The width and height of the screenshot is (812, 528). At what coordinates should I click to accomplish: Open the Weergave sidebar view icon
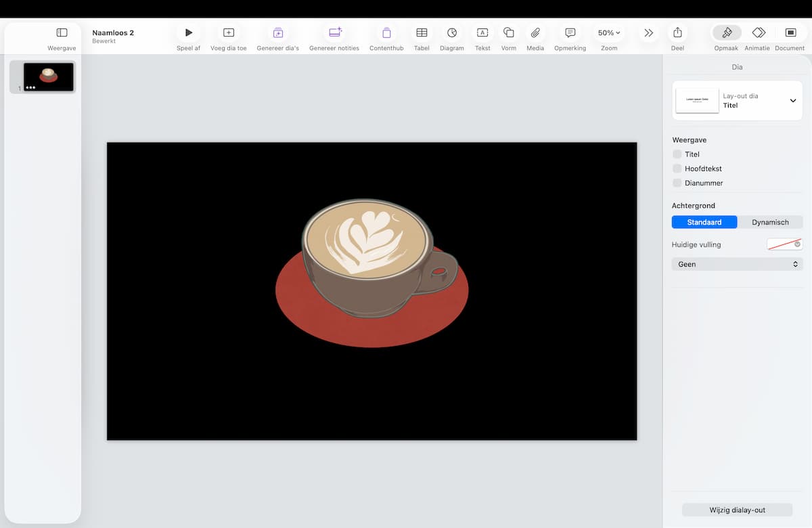62,32
